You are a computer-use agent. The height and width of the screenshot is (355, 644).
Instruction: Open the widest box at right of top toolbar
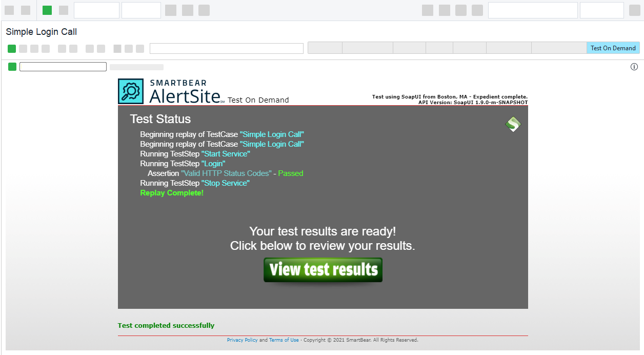532,10
